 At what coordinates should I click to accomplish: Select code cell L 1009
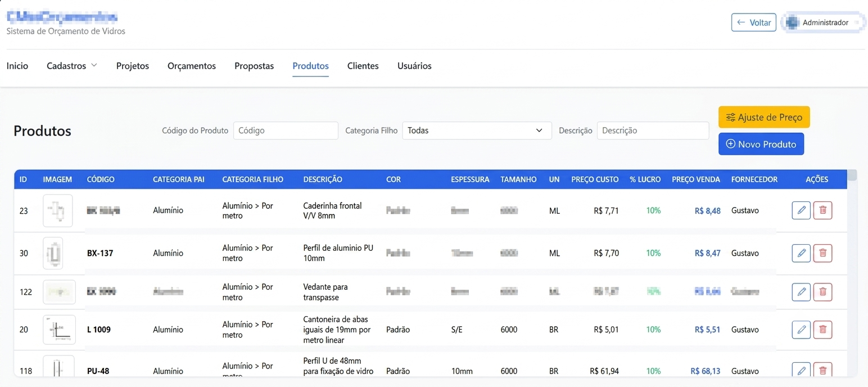(99, 330)
